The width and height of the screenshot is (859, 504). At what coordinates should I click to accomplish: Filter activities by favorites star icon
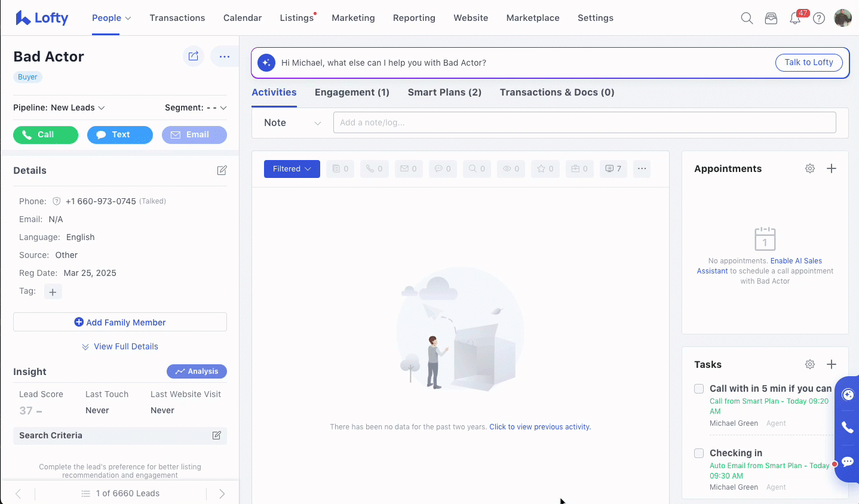click(x=545, y=169)
